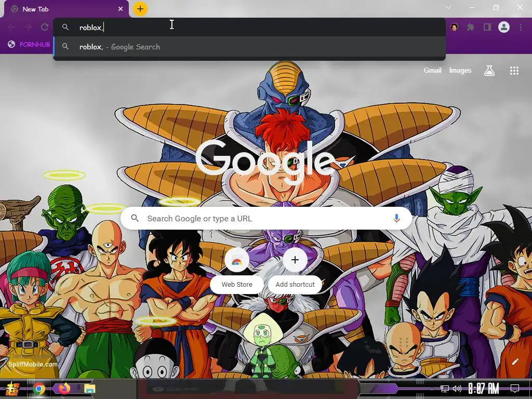The height and width of the screenshot is (399, 532).
Task: Click the 8:07 AM taskbar clock
Action: 484,389
